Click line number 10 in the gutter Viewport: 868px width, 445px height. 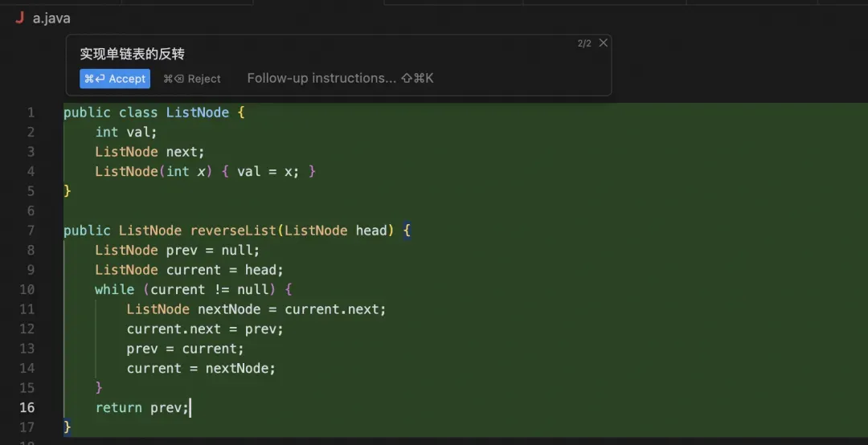point(27,289)
